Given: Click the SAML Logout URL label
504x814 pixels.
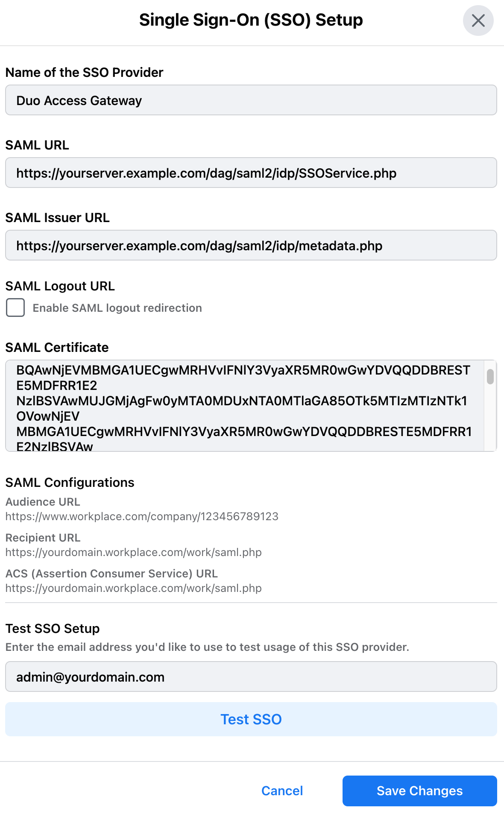Looking at the screenshot, I should (x=60, y=286).
